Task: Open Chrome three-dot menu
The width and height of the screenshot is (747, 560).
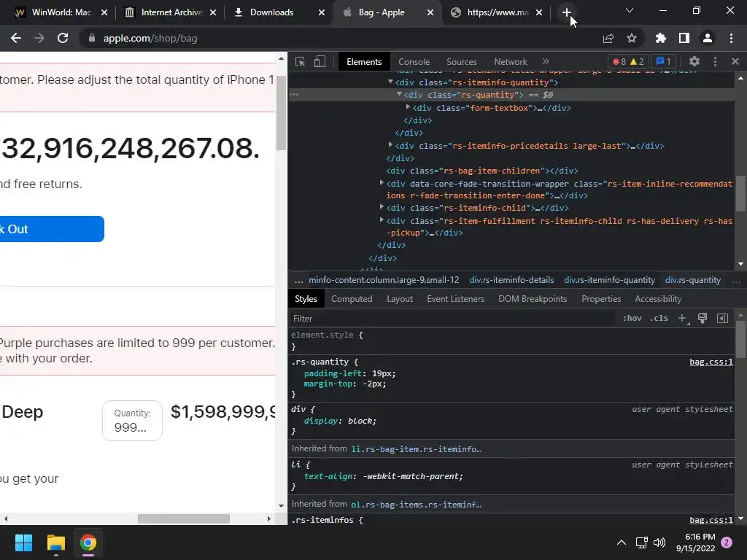Action: coord(731,38)
